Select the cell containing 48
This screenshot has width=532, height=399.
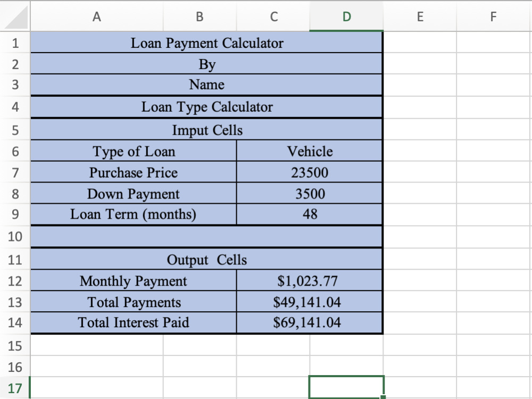[310, 214]
